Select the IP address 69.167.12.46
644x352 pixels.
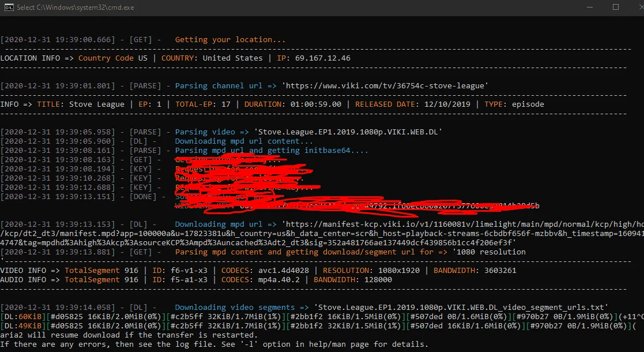click(323, 58)
